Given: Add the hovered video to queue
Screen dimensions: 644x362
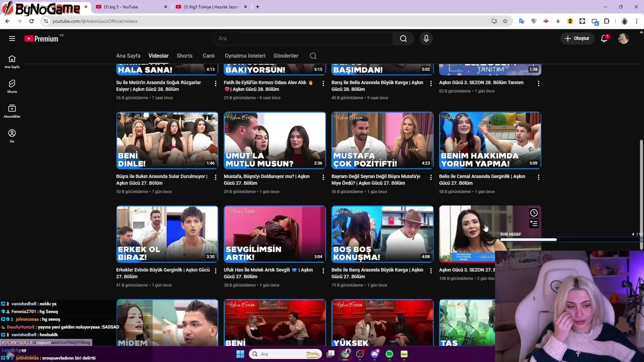Looking at the screenshot, I should (534, 224).
